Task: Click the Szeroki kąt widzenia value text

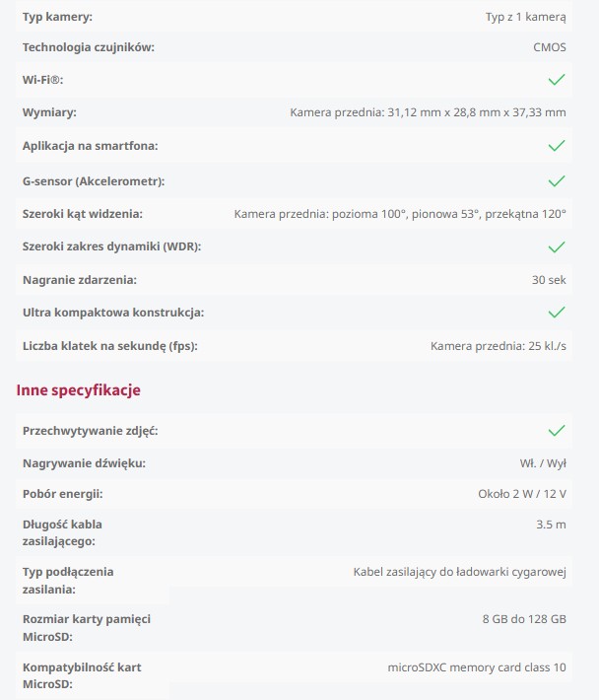Action: tap(400, 214)
